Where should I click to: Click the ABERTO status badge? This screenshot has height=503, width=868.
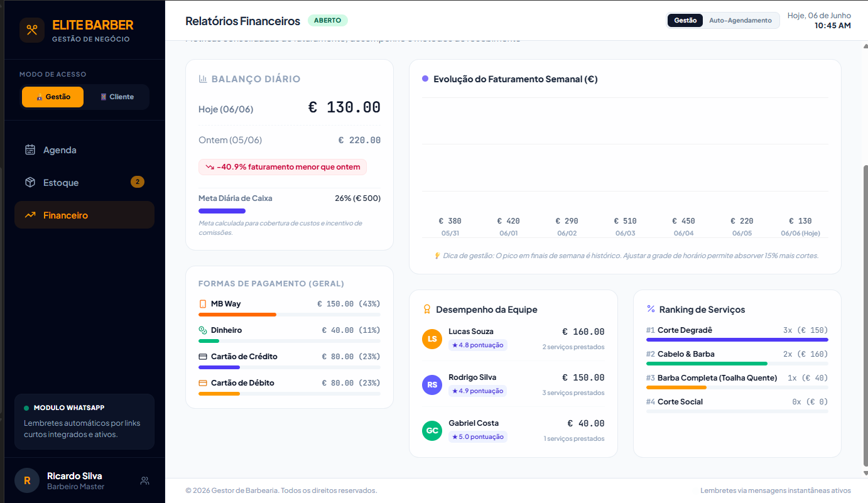click(x=327, y=21)
